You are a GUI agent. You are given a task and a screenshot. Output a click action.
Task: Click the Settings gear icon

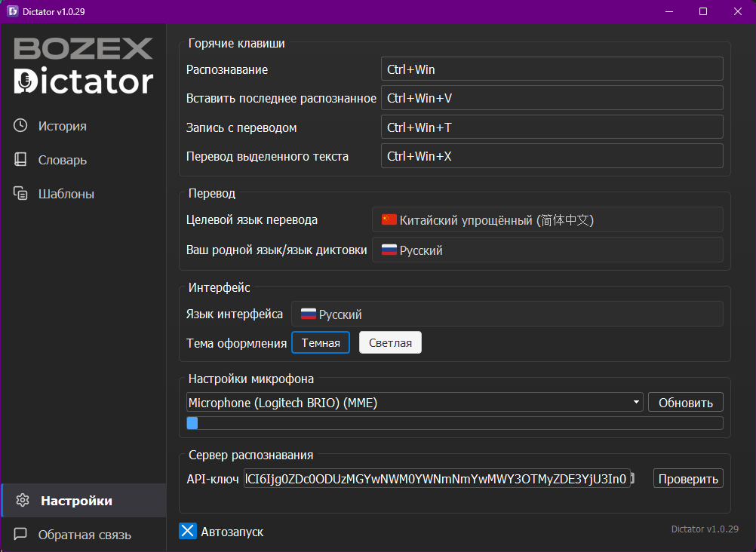[22, 500]
